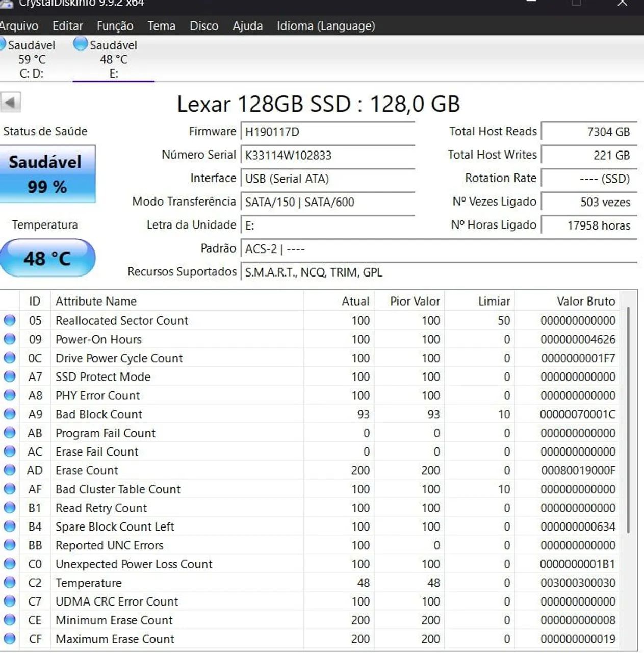Select the raw value 003000300030
The height and width of the screenshot is (653, 644).
click(x=578, y=583)
